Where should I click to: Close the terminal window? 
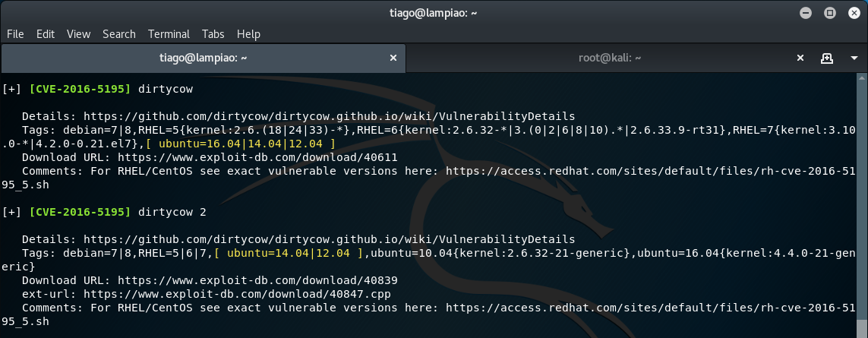pyautogui.click(x=854, y=13)
